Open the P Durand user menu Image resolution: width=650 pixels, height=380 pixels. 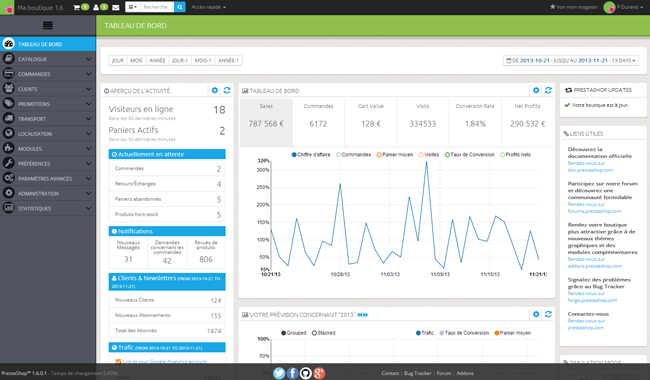(x=623, y=7)
